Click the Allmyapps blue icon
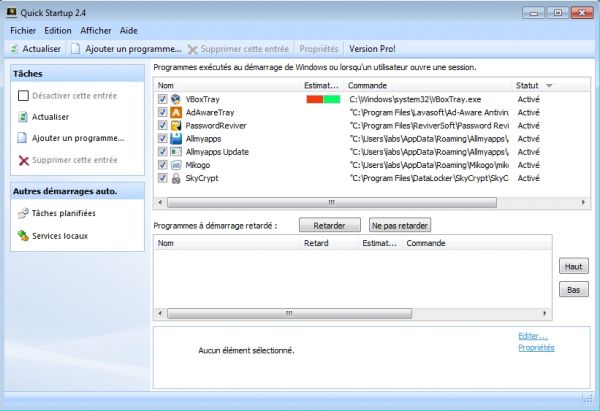The height and width of the screenshot is (411, 600). point(176,139)
